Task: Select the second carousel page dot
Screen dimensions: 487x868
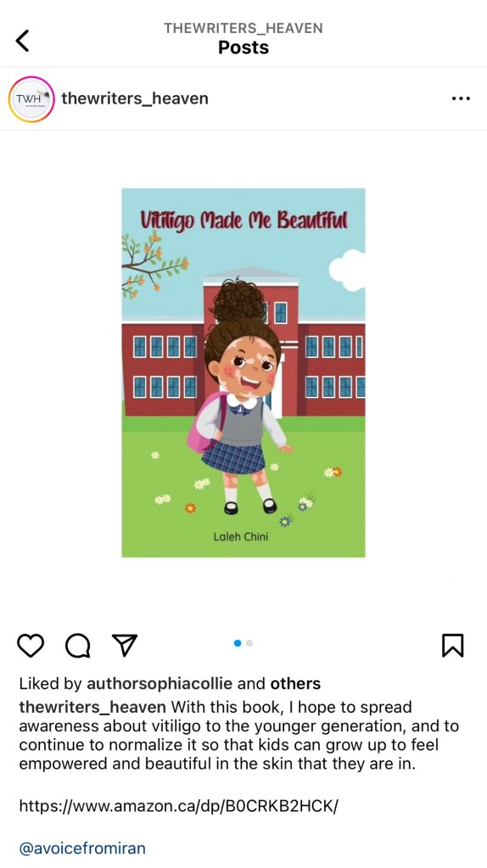Action: click(x=249, y=643)
